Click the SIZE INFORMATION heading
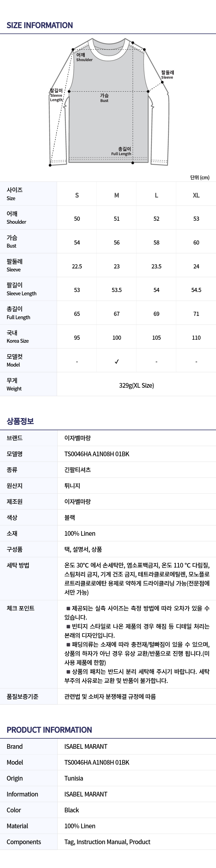The image size is (216, 868). 40,25
